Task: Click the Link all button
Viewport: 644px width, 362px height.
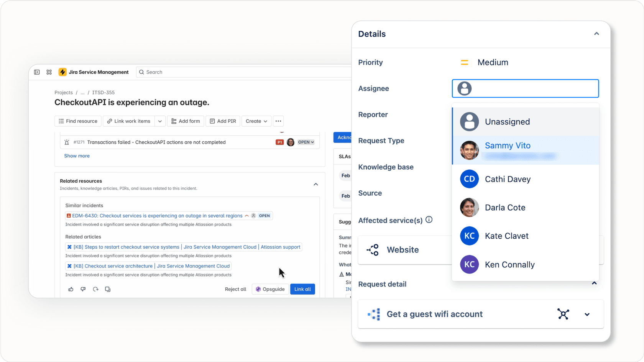Action: (x=302, y=289)
